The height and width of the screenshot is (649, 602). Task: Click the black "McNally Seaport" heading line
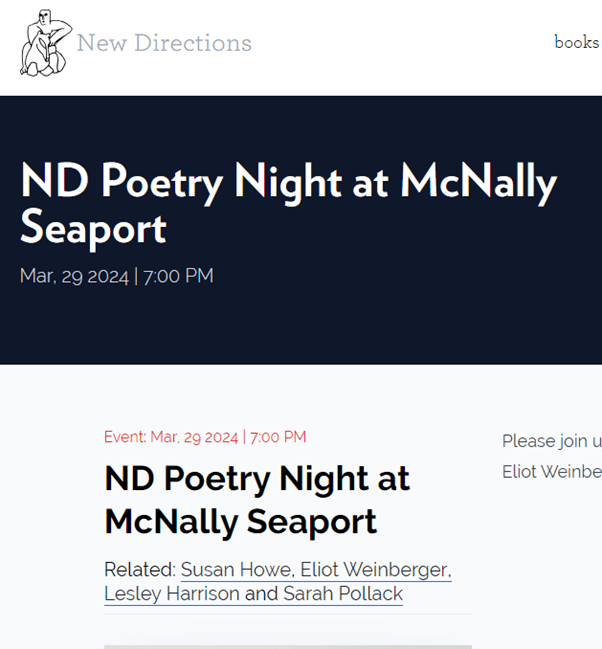(x=240, y=521)
